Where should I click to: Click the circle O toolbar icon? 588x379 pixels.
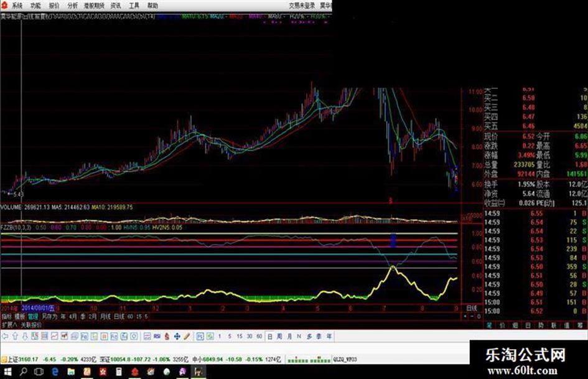coord(134,336)
